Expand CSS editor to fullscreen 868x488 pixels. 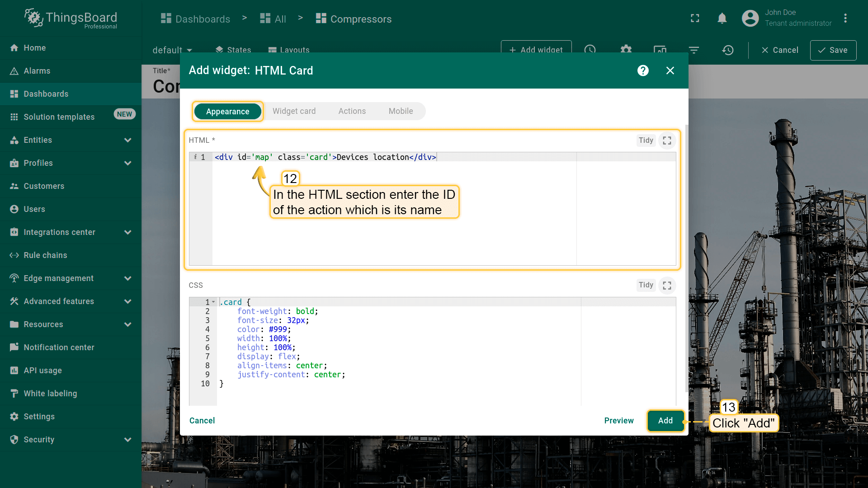667,286
